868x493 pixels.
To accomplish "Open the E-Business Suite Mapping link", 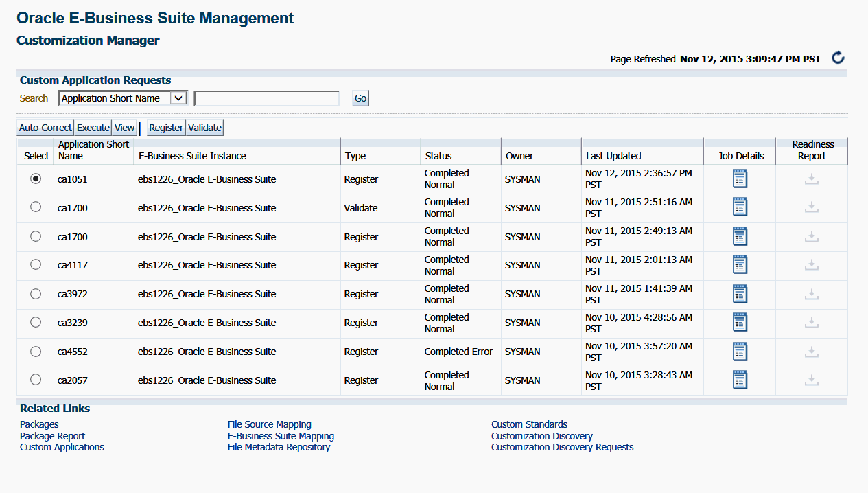I will [281, 436].
